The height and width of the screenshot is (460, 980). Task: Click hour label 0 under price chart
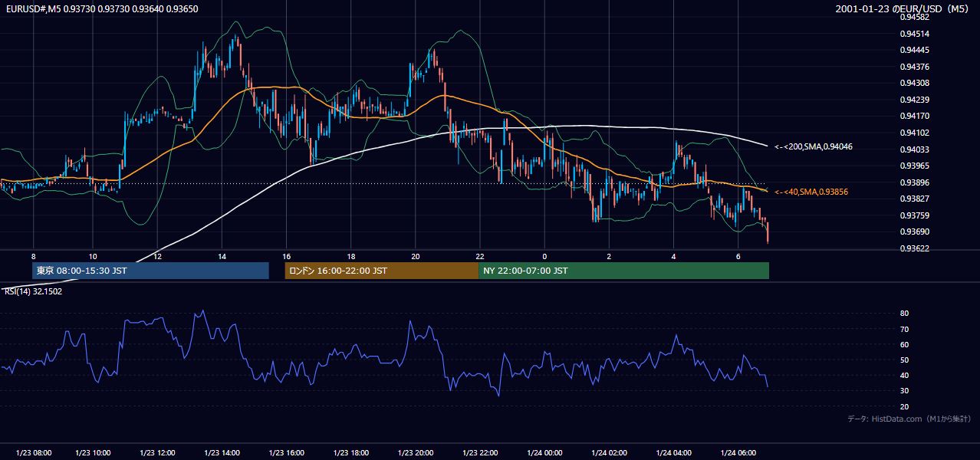pyautogui.click(x=544, y=256)
